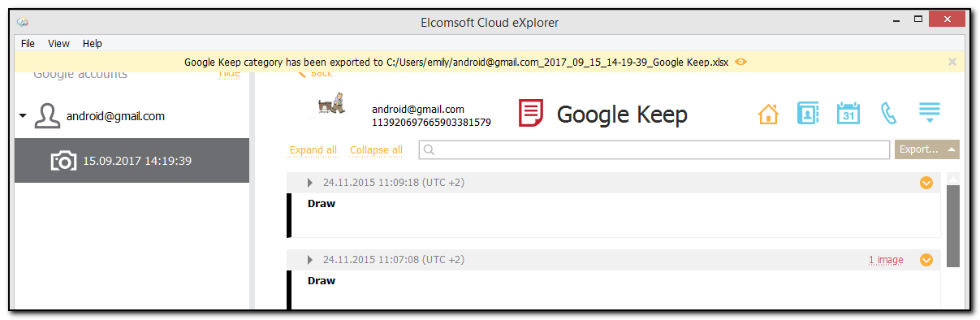Click the 1 image link
Screen dimensions: 980x320
click(886, 260)
